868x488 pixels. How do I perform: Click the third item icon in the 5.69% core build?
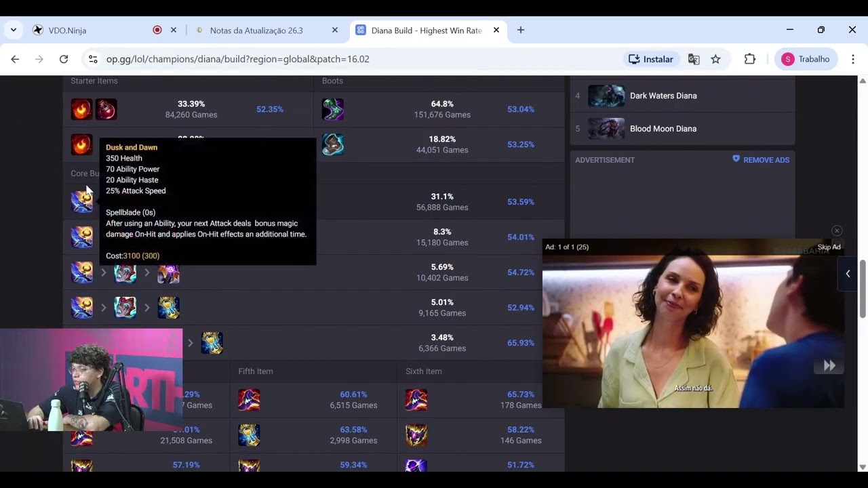(x=168, y=272)
